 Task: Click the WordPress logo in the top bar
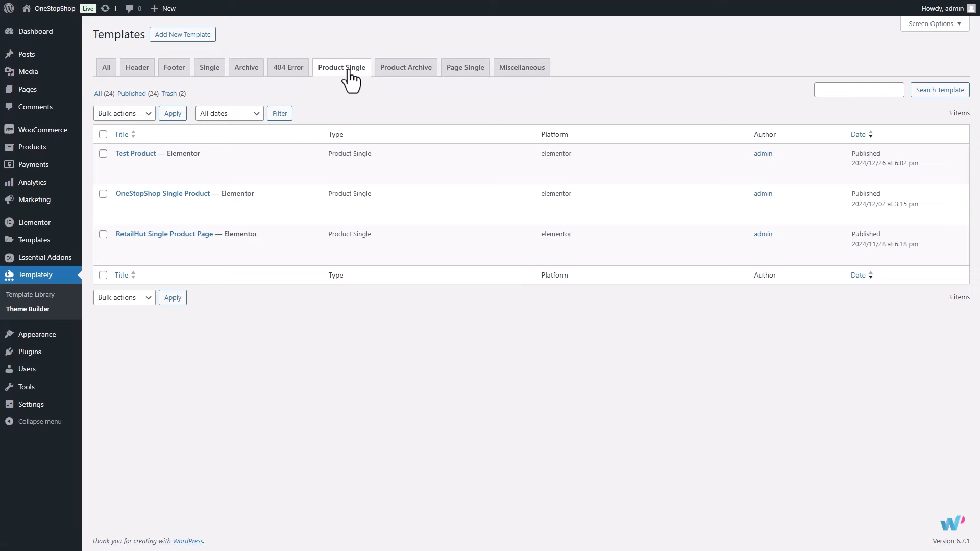click(8, 8)
